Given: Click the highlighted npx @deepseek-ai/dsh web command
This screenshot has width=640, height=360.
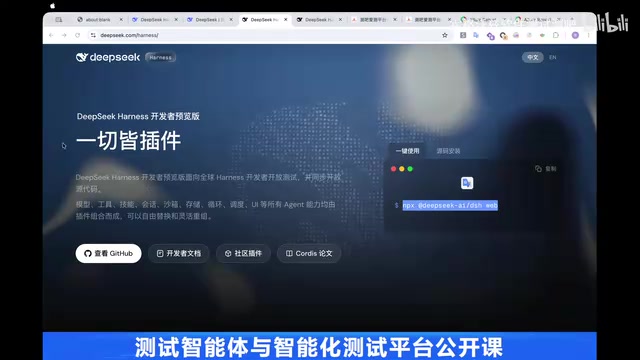Looking at the screenshot, I should [450, 205].
